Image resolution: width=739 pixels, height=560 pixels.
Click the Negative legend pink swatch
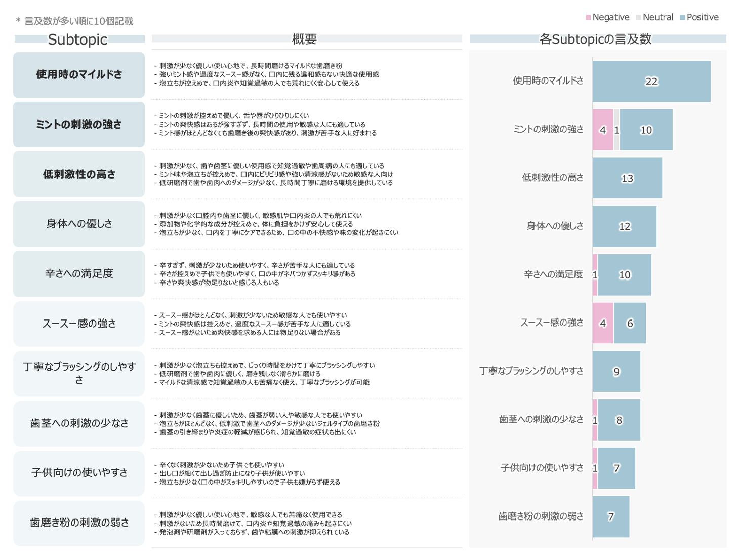[x=588, y=18]
